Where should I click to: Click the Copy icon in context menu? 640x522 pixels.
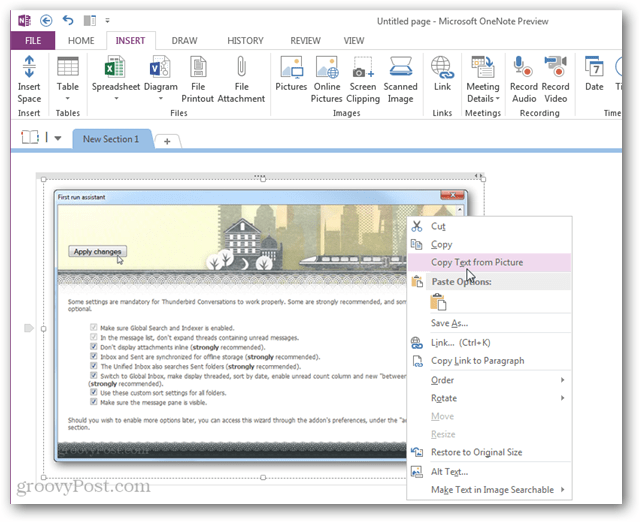416,244
